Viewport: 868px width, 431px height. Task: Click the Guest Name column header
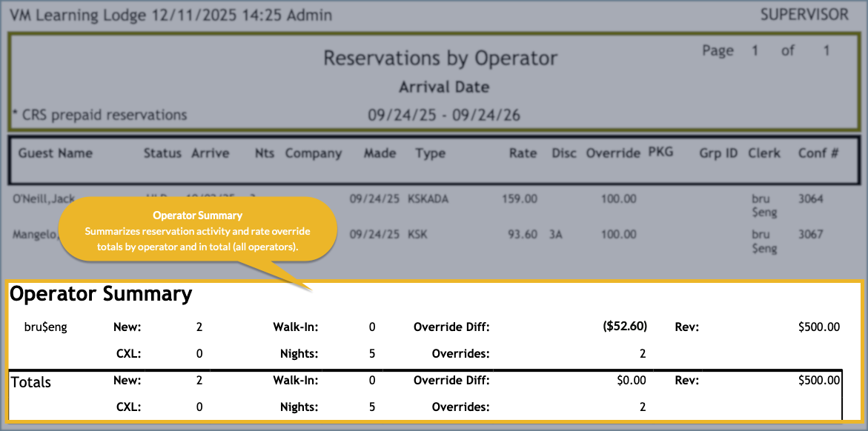pos(56,153)
